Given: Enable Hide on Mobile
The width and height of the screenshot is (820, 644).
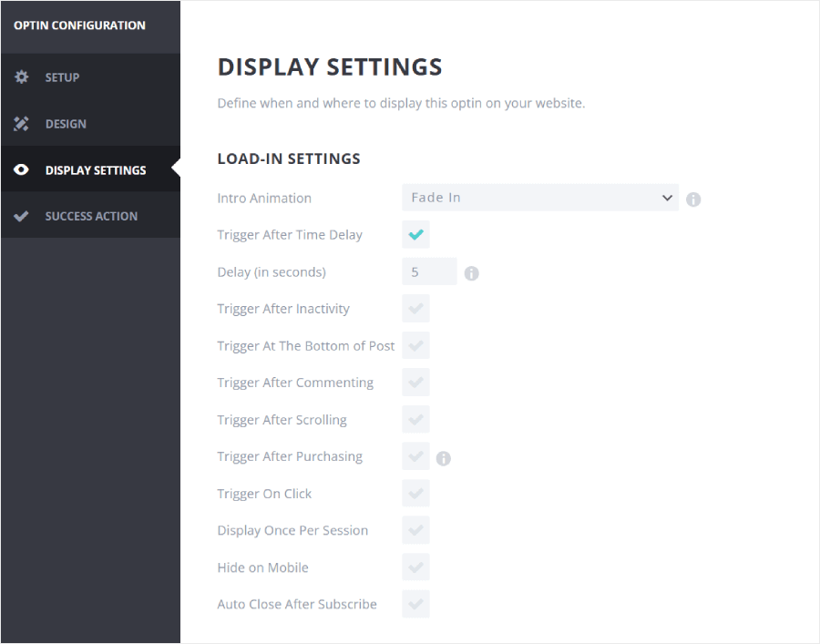Looking at the screenshot, I should pyautogui.click(x=415, y=567).
